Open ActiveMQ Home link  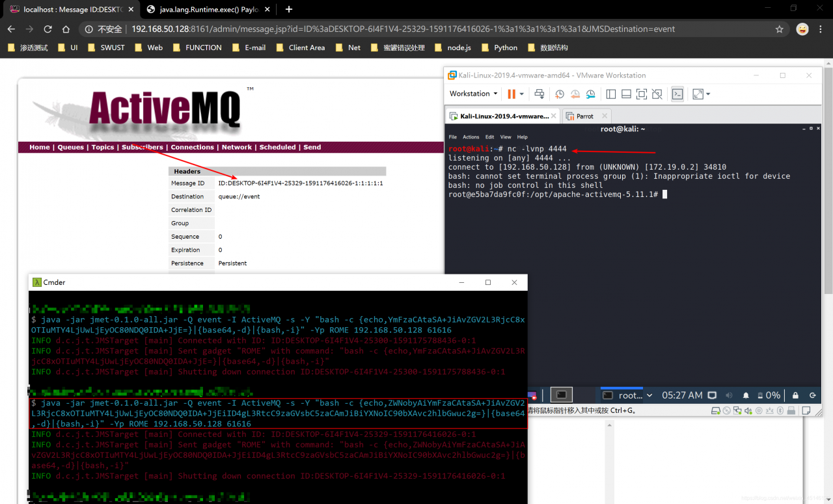click(x=40, y=147)
